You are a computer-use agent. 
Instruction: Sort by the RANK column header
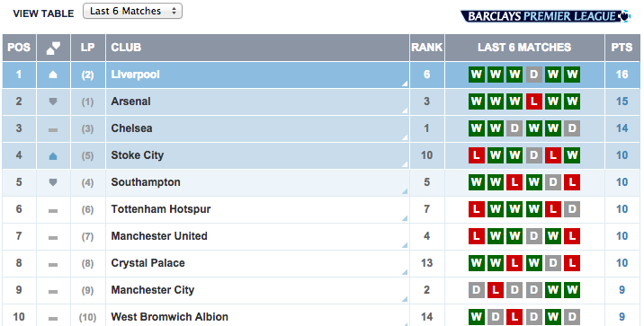(x=427, y=48)
